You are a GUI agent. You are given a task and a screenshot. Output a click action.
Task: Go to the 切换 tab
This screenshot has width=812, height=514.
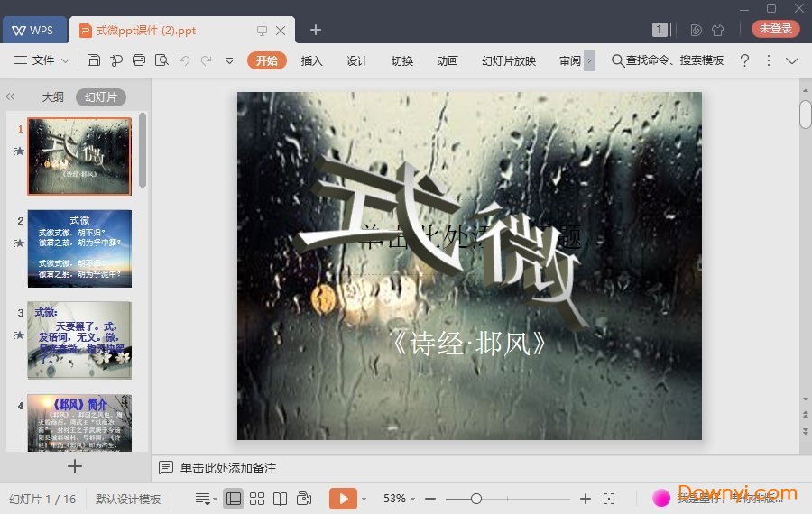coord(402,60)
